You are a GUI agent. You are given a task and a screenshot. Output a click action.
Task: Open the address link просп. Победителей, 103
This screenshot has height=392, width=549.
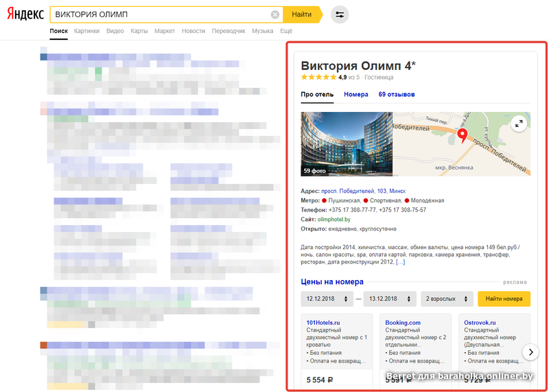coord(353,192)
